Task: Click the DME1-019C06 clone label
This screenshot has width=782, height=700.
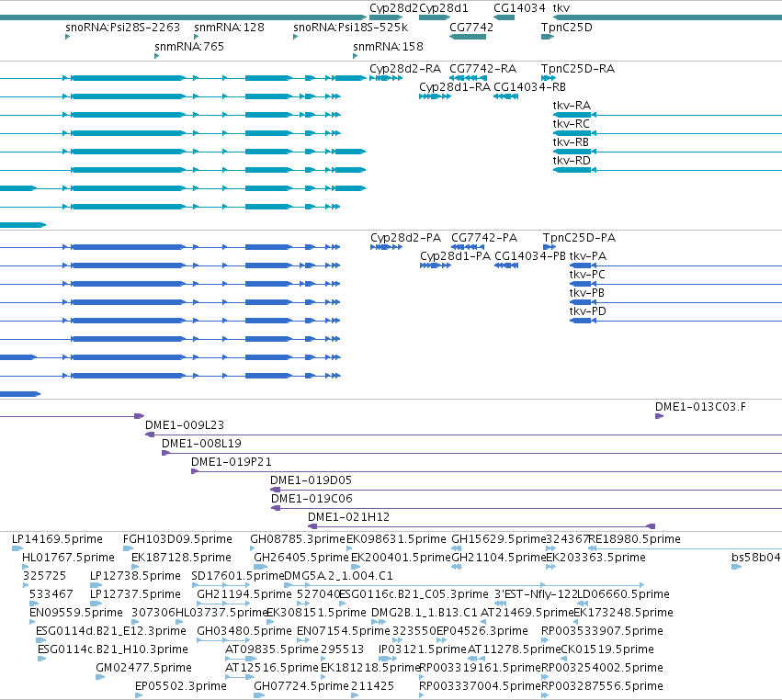Action: coord(312,499)
